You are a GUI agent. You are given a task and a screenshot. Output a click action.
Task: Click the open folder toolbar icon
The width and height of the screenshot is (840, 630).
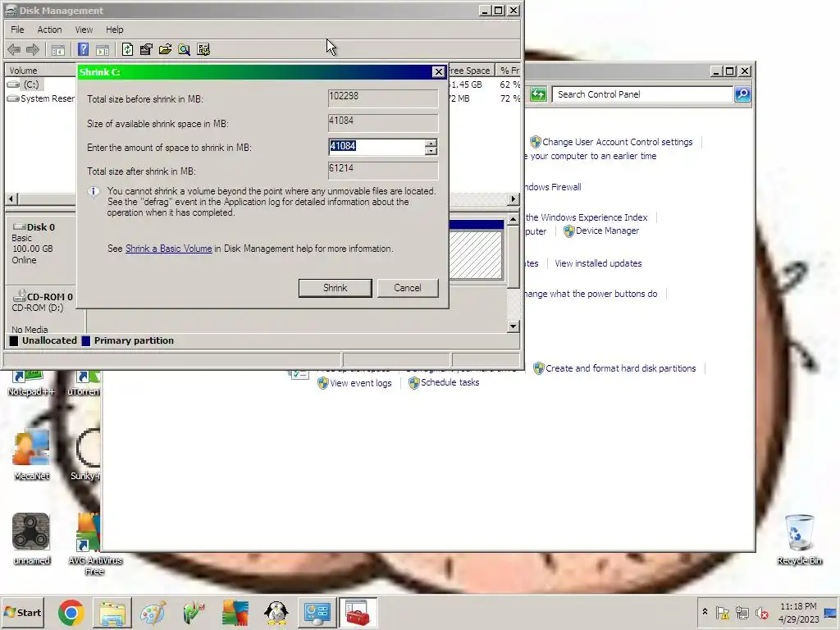click(x=165, y=50)
